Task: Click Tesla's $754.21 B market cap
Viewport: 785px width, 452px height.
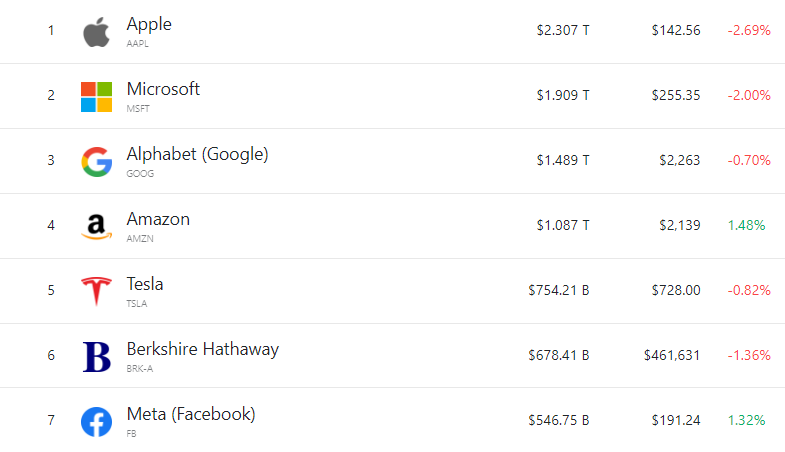Action: pyautogui.click(x=558, y=290)
